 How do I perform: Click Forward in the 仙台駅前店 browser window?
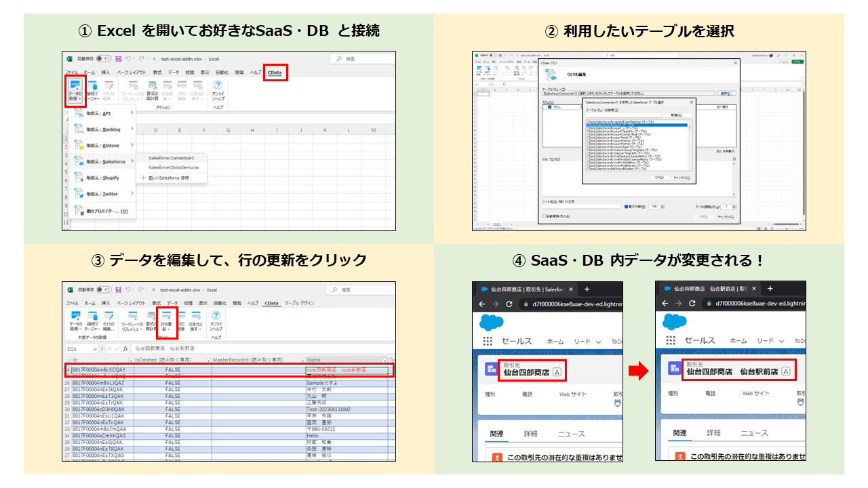click(679, 304)
